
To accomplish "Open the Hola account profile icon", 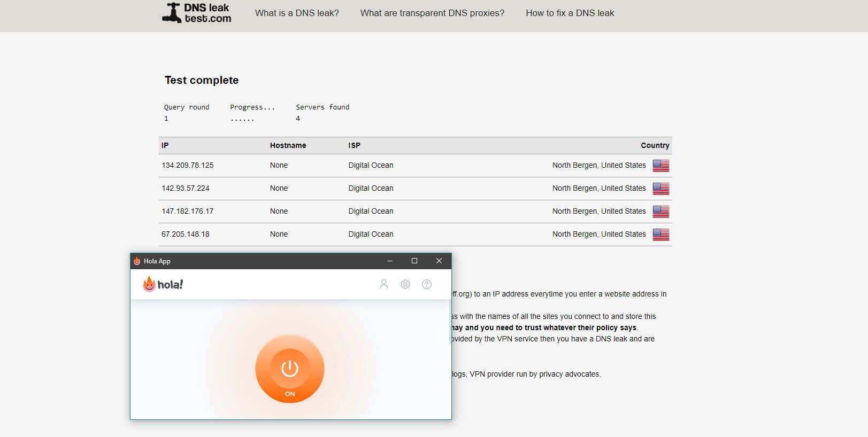I will [383, 284].
